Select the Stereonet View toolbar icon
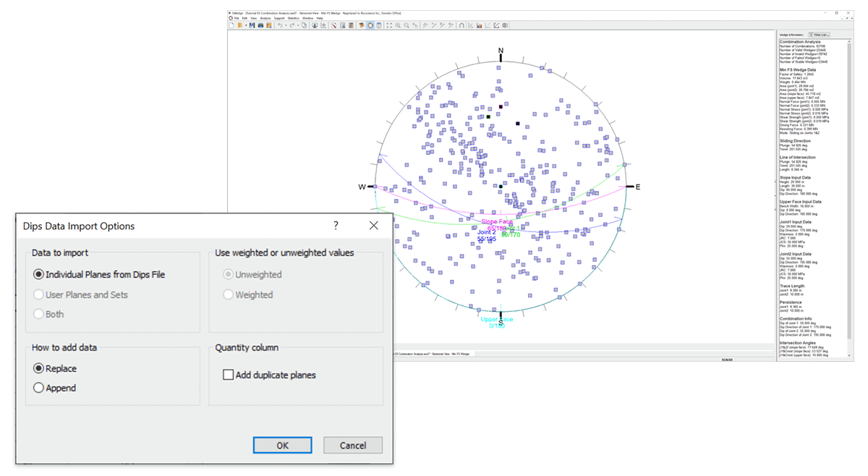The image size is (868, 476). [370, 25]
